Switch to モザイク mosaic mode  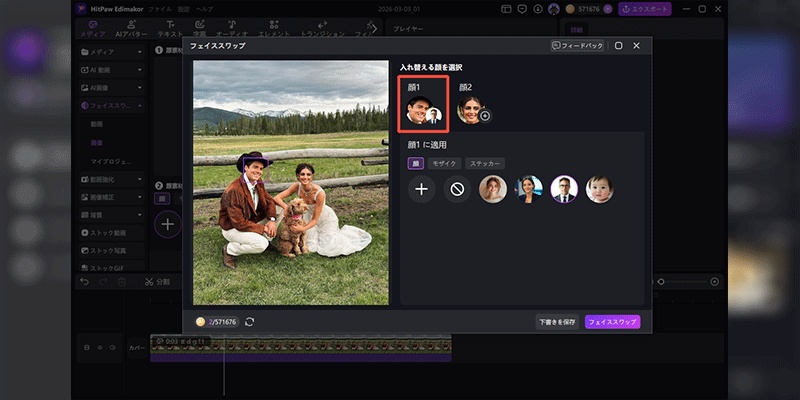pos(442,163)
